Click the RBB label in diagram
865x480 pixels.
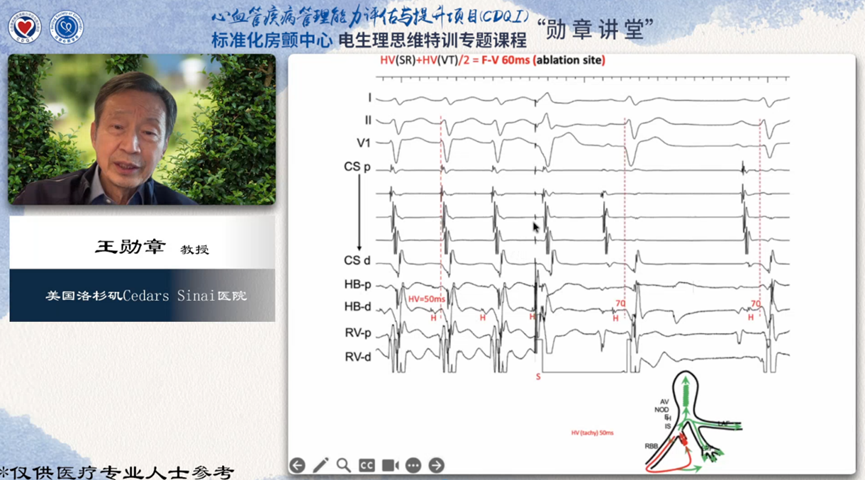tap(652, 446)
